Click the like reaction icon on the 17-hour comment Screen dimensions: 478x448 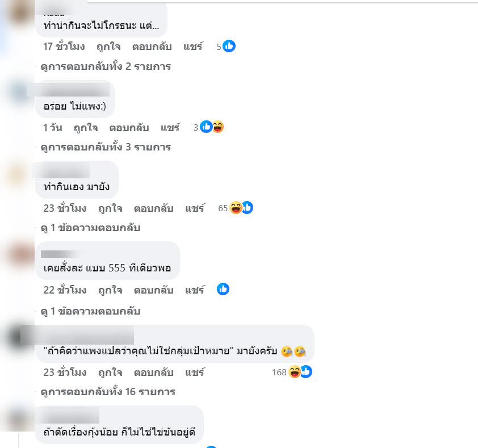(229, 47)
